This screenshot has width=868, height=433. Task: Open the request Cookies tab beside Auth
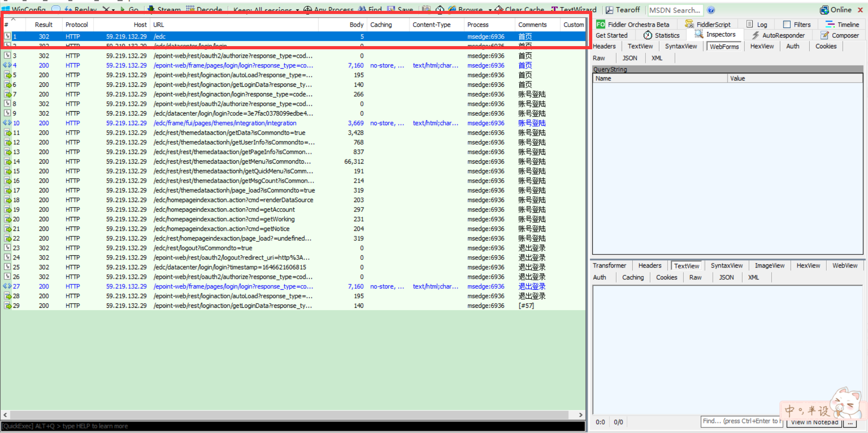pyautogui.click(x=826, y=46)
